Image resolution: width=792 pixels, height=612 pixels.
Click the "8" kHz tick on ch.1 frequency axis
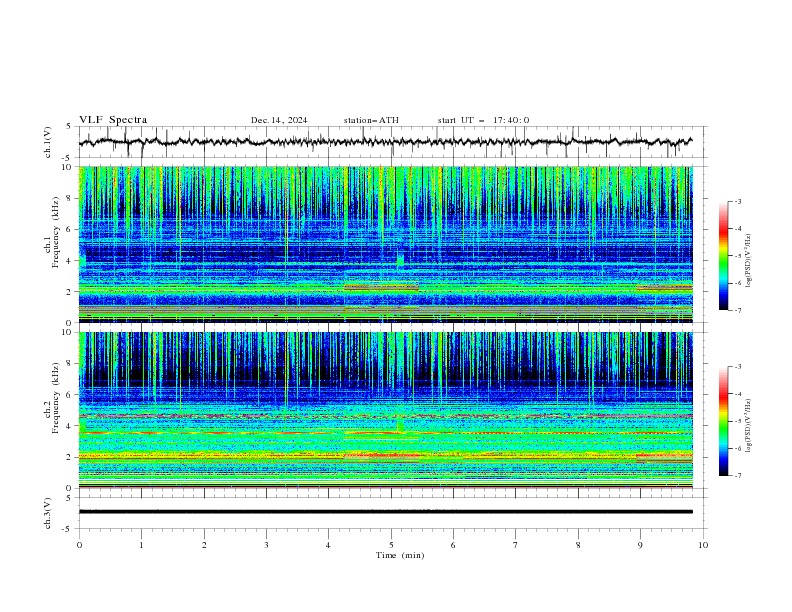pos(71,198)
